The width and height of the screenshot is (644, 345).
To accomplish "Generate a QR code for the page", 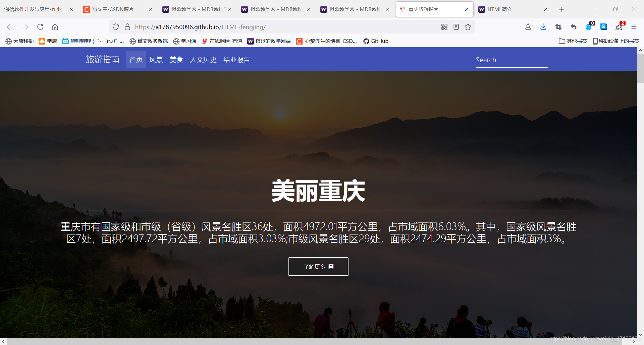I will click(x=444, y=27).
